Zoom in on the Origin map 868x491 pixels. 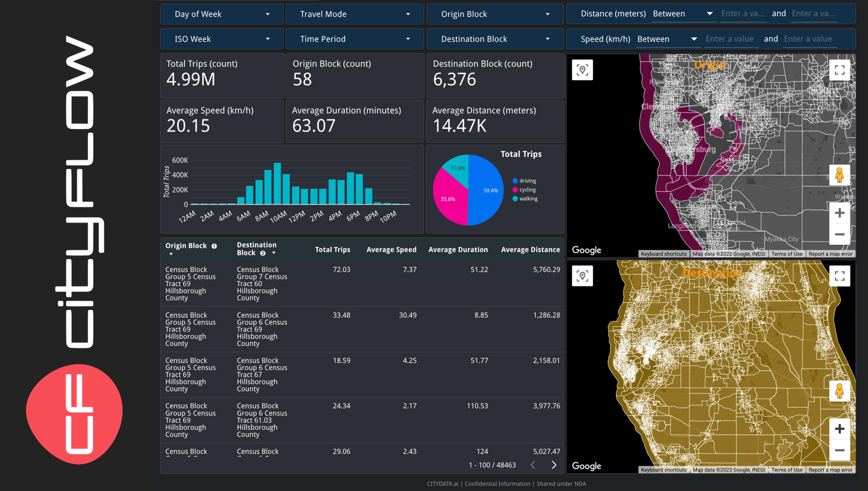[839, 213]
